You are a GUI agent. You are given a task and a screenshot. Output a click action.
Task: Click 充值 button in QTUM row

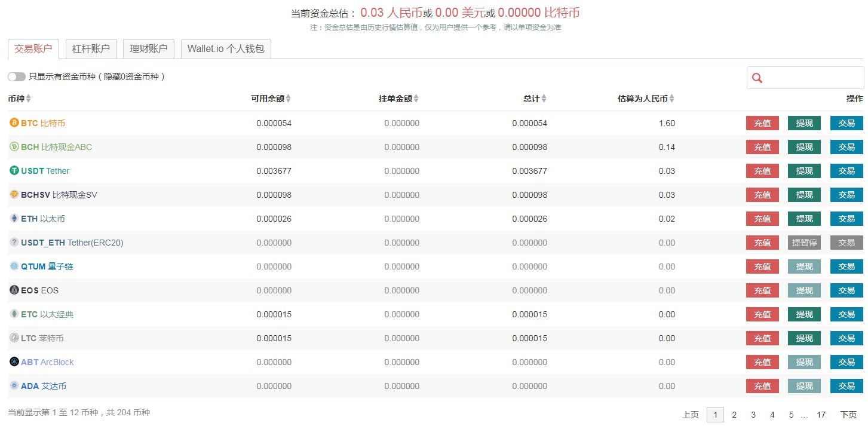click(x=762, y=266)
